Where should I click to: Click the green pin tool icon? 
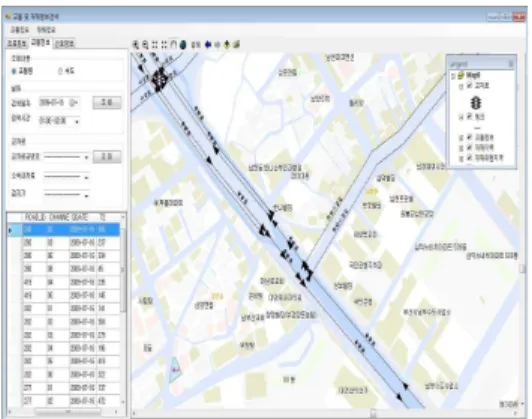pos(227,44)
